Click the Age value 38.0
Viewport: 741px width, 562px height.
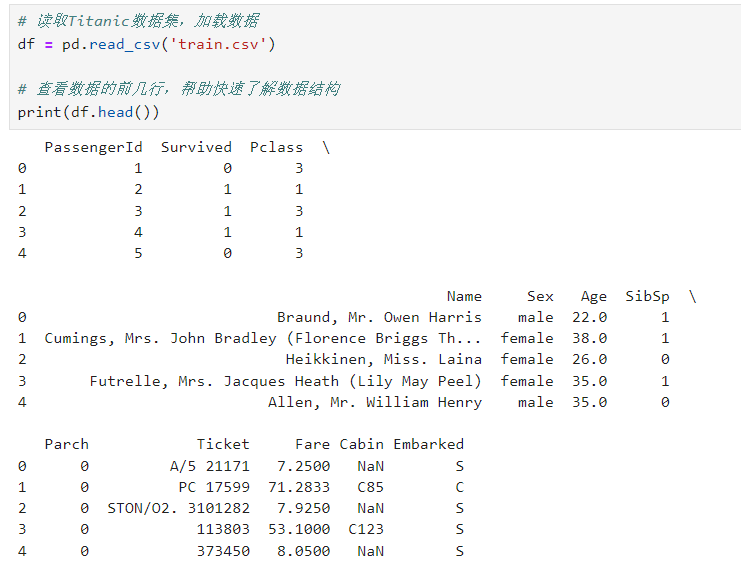(x=589, y=338)
